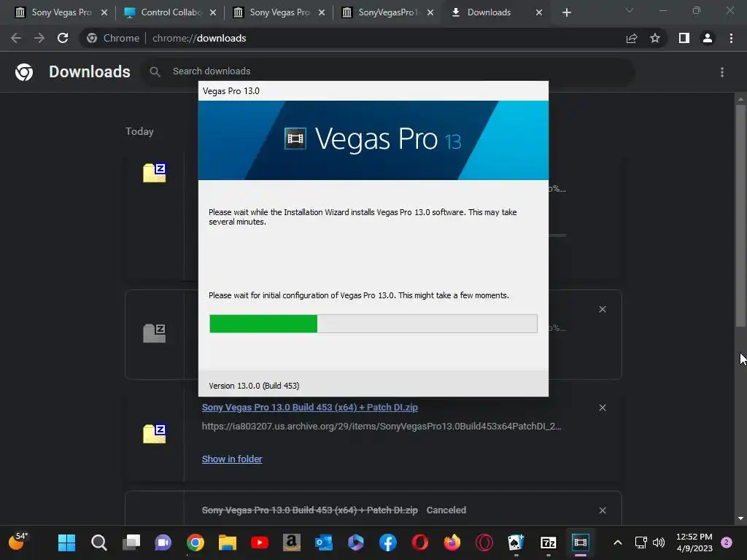Open 7-Zip from the taskbar
The height and width of the screenshot is (560, 747).
coord(549,542)
